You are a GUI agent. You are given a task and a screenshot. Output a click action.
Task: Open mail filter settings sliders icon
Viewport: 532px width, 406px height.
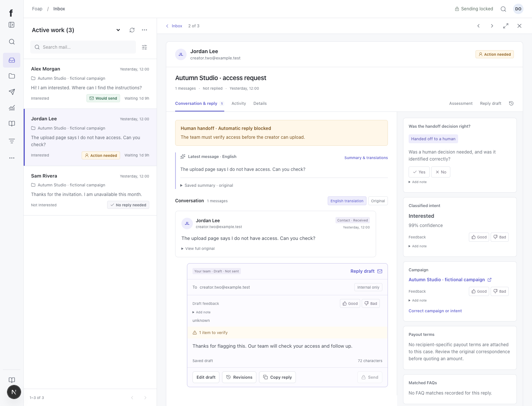(144, 47)
